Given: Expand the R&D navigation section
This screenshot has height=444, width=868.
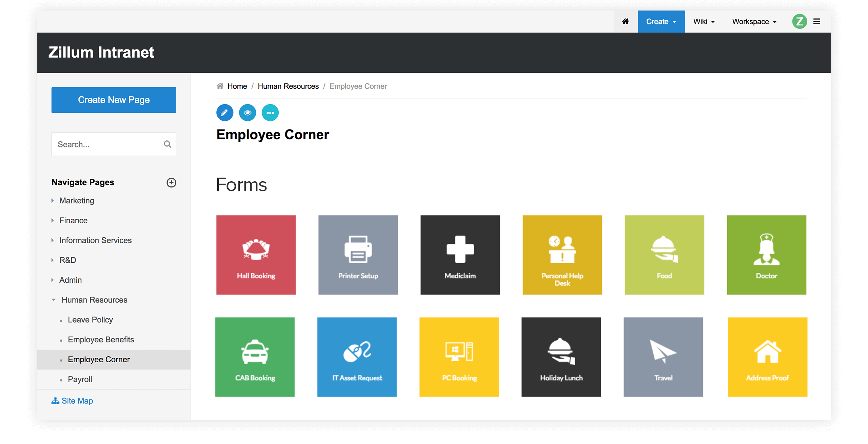Looking at the screenshot, I should [54, 260].
